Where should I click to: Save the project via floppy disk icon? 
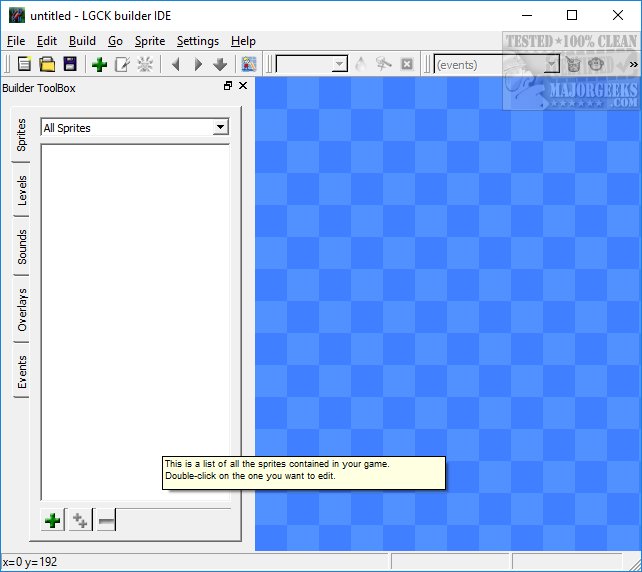pos(70,64)
